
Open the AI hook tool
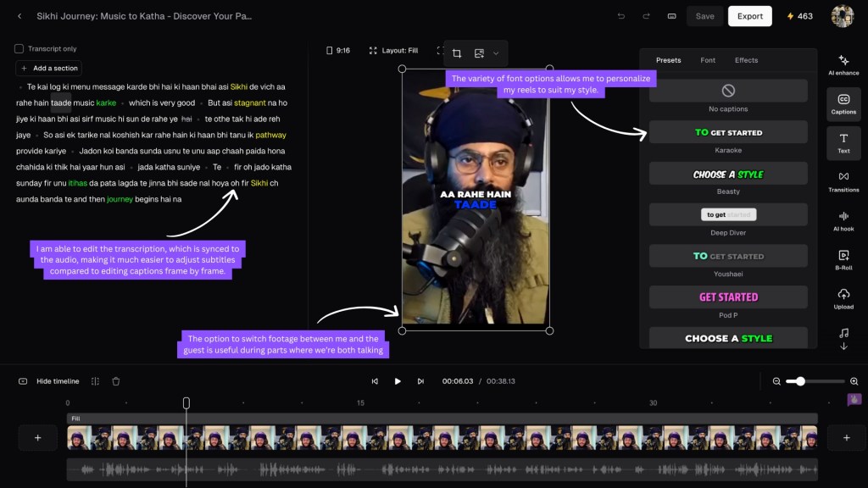click(x=843, y=220)
